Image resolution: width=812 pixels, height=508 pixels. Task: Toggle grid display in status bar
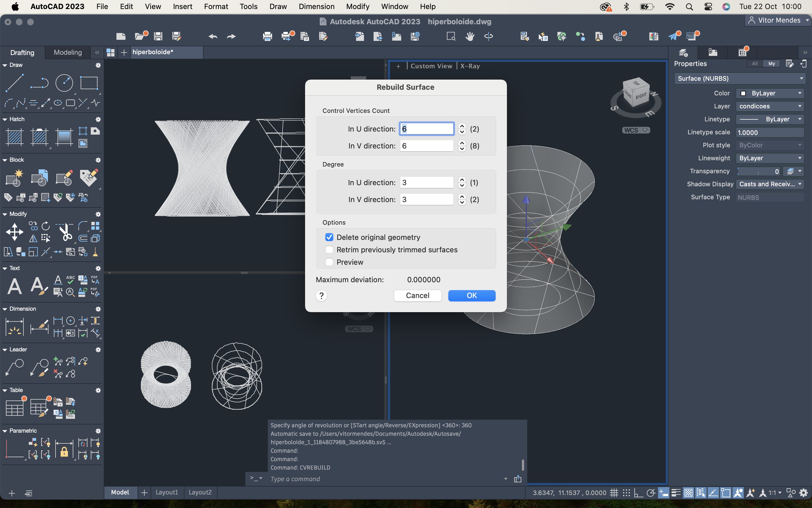[614, 493]
